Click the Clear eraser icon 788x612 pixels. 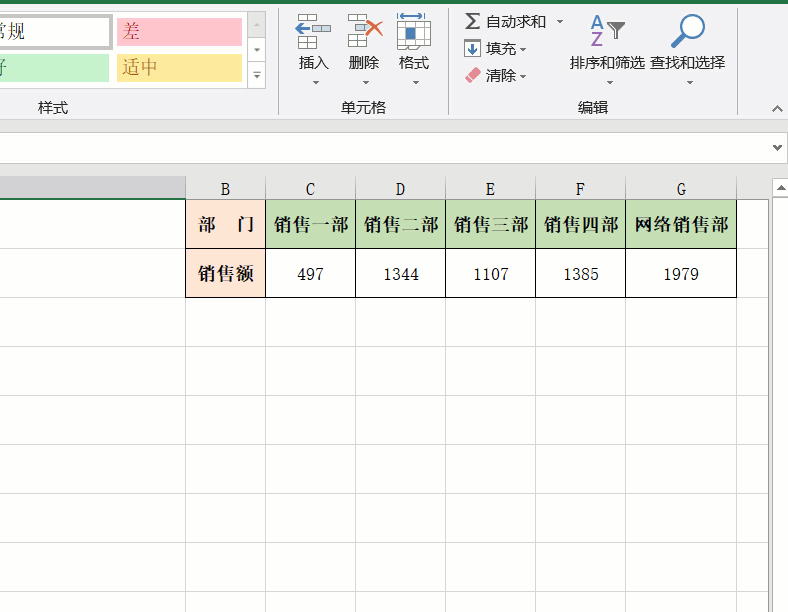(x=472, y=75)
